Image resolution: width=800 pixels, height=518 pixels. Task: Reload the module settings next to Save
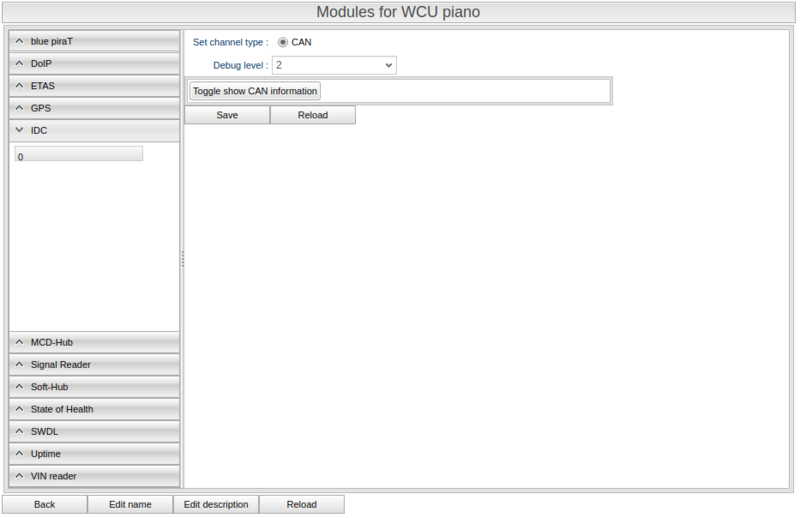pyautogui.click(x=312, y=115)
